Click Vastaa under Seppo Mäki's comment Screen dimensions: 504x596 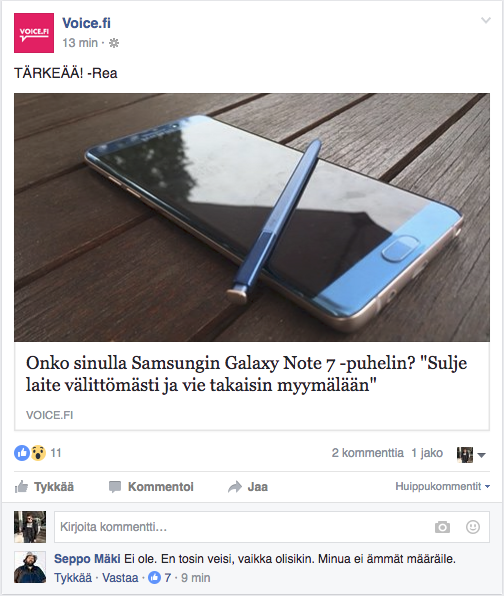tap(120, 578)
